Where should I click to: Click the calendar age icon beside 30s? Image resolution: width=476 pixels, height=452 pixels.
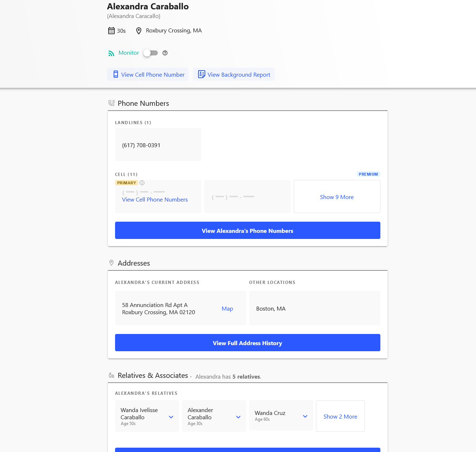[111, 31]
